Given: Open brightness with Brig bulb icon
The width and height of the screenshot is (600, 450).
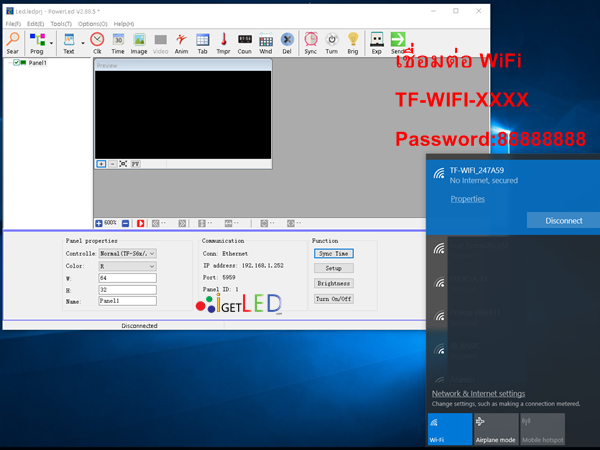Looking at the screenshot, I should 353,43.
